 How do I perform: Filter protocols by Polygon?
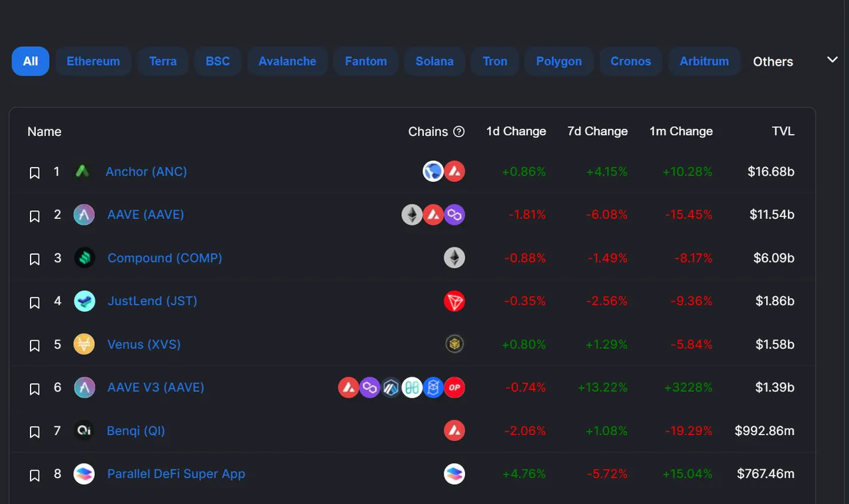[x=559, y=61]
